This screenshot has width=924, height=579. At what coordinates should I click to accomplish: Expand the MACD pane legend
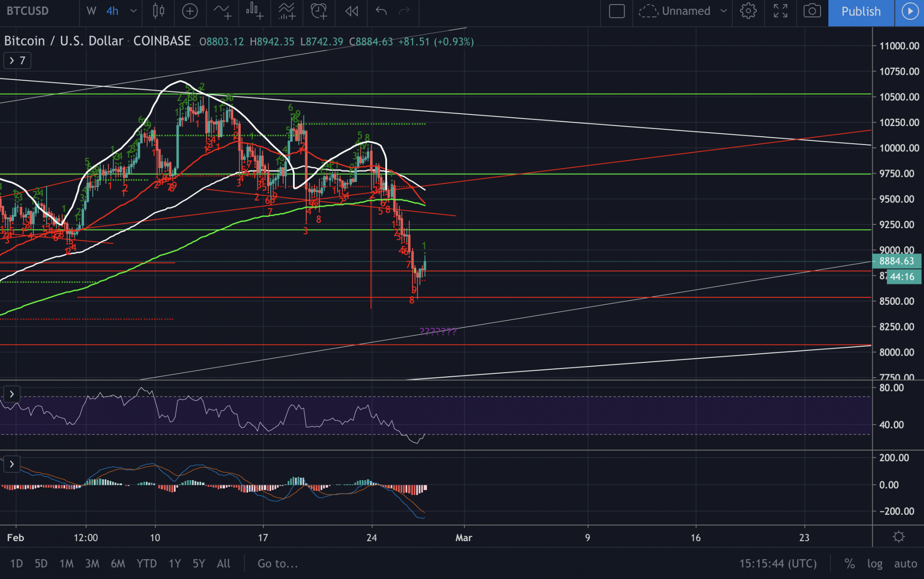coord(12,464)
